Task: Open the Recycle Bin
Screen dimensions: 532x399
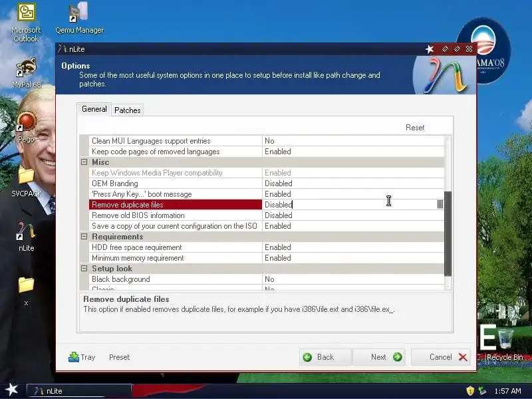Action: 505,344
